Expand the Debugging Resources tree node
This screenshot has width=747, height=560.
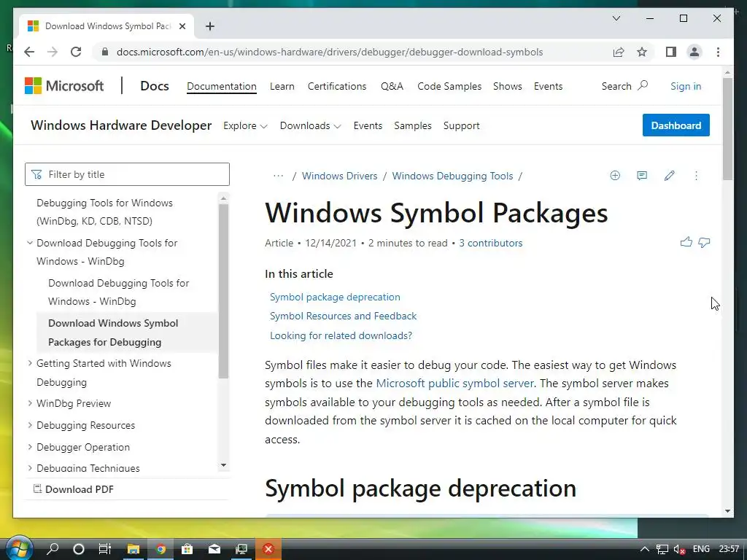click(x=29, y=425)
